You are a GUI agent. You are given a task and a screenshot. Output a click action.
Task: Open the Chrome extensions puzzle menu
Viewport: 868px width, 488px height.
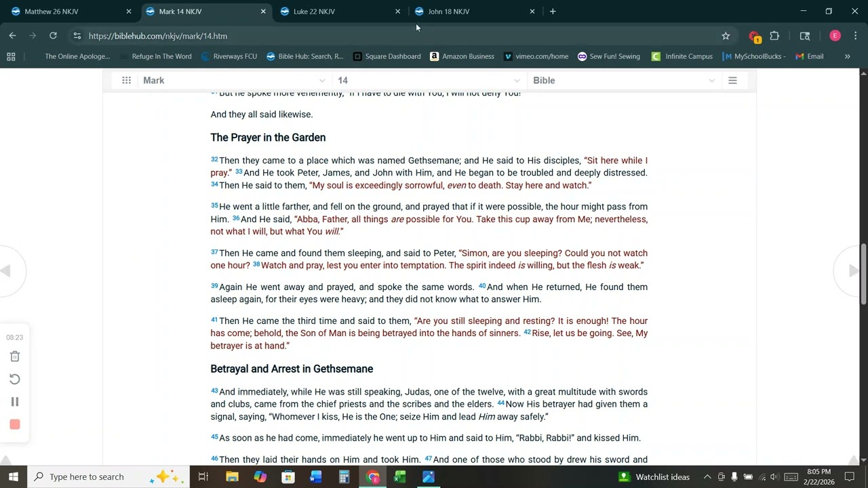pos(774,36)
